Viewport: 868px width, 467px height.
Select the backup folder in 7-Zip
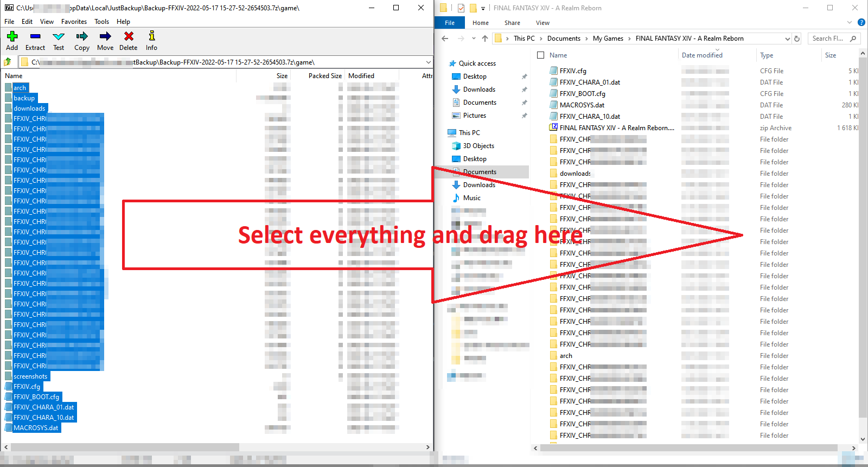[20, 98]
